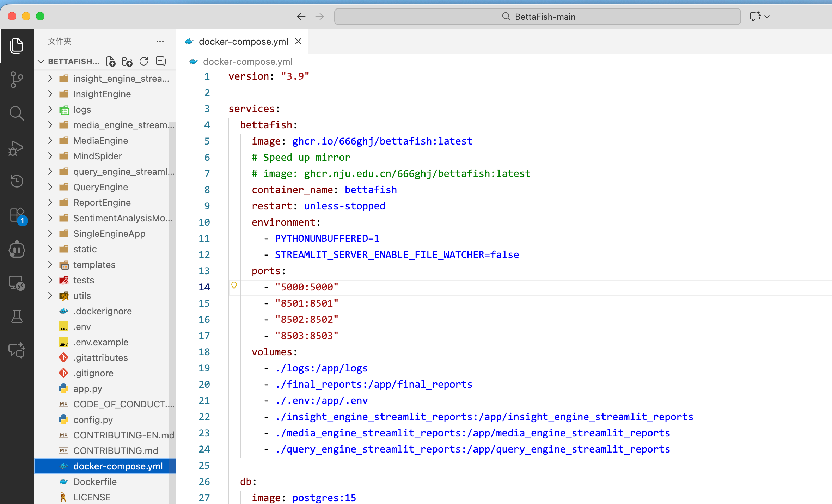Select the docker-compose.yml editor tab
The height and width of the screenshot is (504, 832).
243,42
